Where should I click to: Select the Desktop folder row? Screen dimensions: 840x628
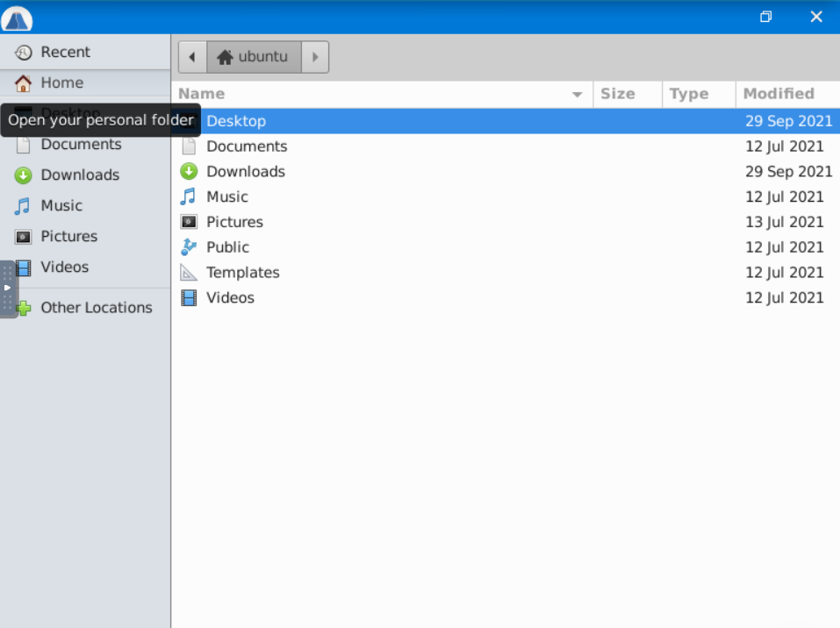(x=506, y=121)
